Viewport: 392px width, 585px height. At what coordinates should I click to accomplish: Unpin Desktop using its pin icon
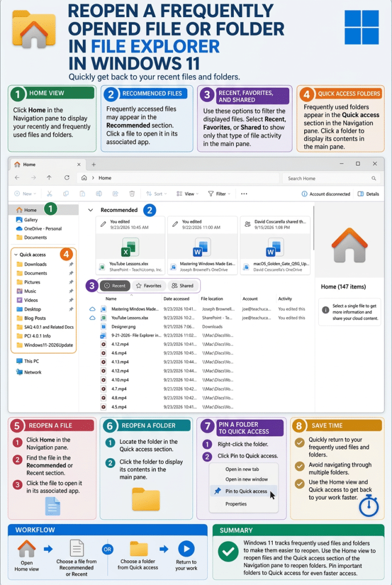[x=71, y=309]
